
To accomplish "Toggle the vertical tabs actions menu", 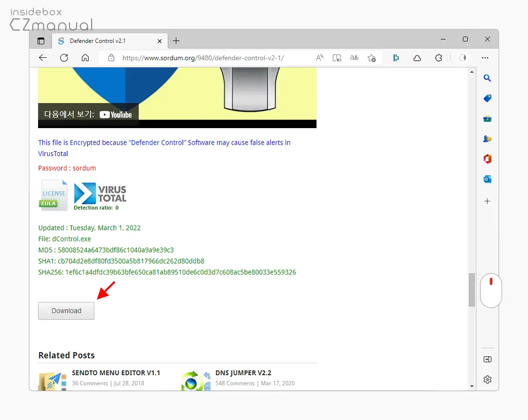I will click(x=41, y=41).
